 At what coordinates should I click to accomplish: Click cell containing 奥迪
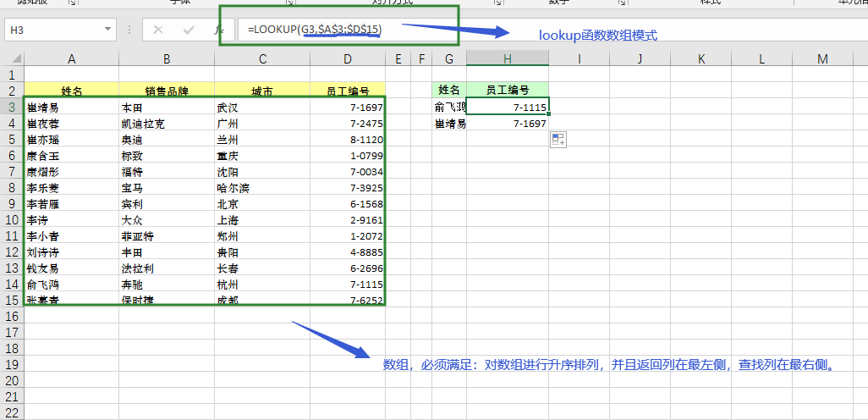click(167, 140)
